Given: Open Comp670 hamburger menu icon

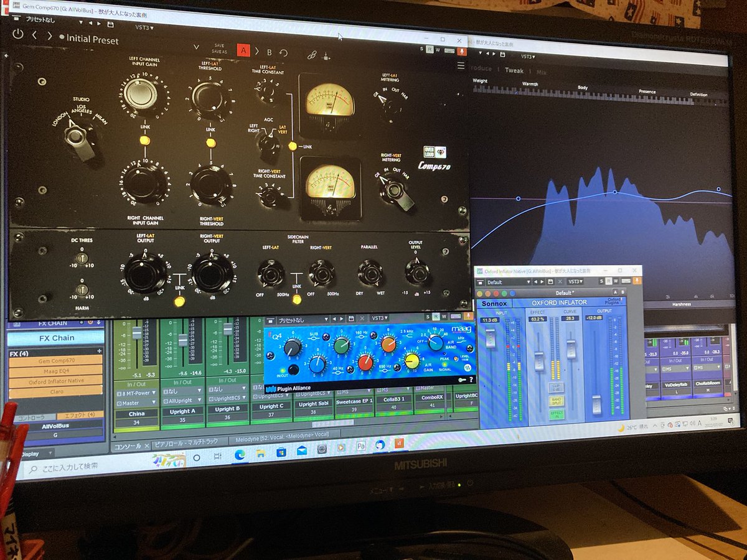Looking at the screenshot, I should coord(461,65).
